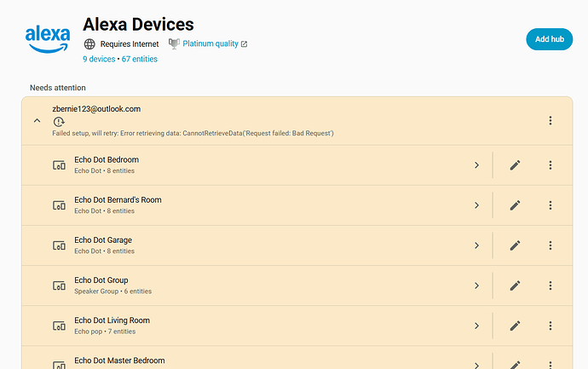Open the 67 entities link

coord(140,59)
